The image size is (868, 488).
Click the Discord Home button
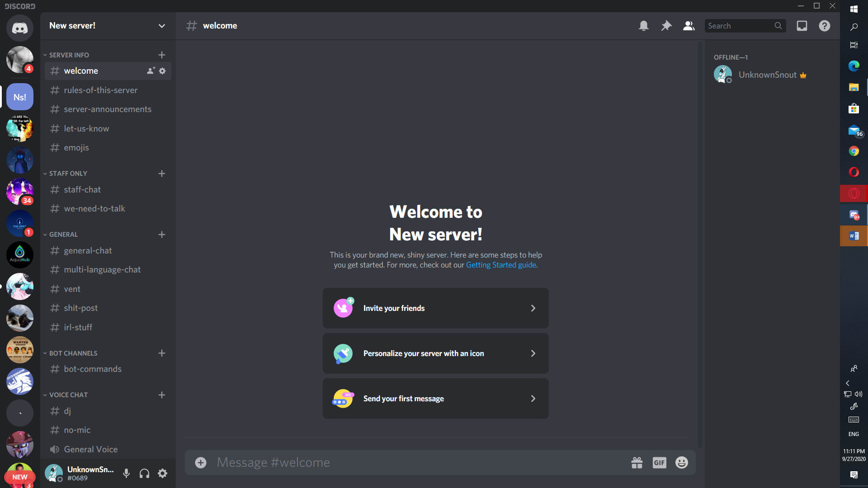pyautogui.click(x=19, y=28)
